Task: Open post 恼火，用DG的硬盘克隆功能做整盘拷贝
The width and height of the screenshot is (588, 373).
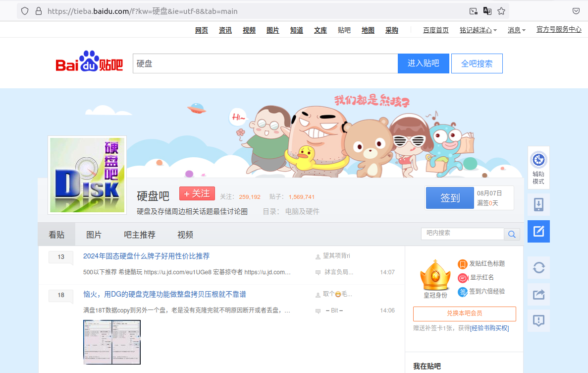Action: coord(164,295)
